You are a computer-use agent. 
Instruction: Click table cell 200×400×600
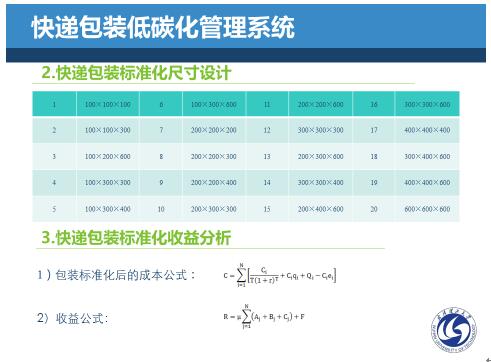pos(320,209)
